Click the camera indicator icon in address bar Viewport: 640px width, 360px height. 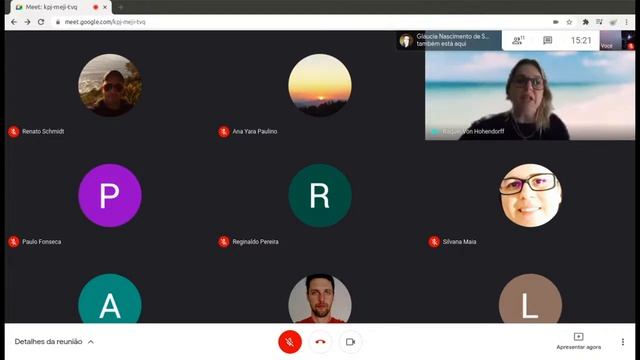pyautogui.click(x=556, y=22)
